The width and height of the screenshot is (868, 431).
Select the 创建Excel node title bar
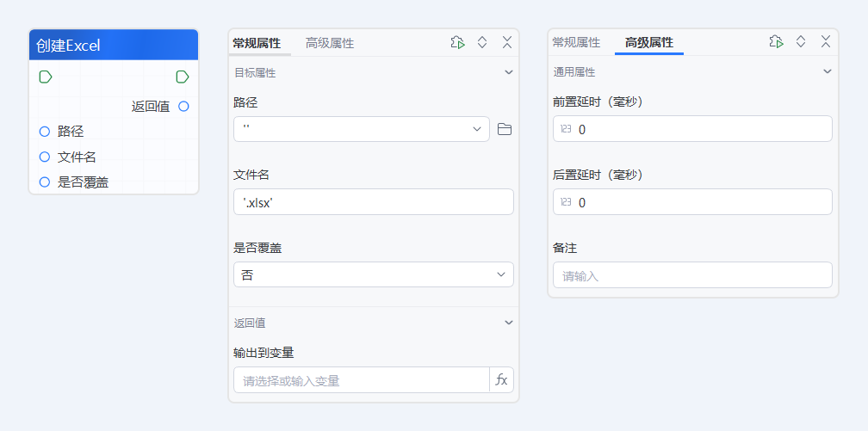[114, 46]
